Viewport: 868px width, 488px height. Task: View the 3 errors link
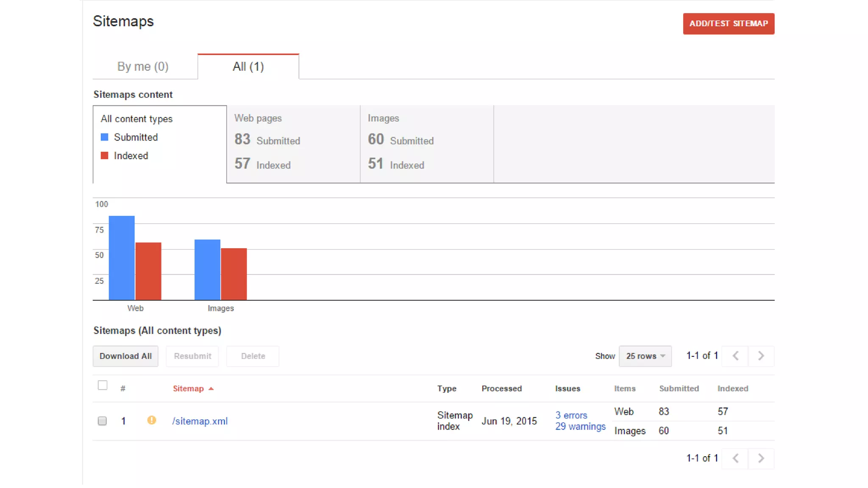[571, 415]
